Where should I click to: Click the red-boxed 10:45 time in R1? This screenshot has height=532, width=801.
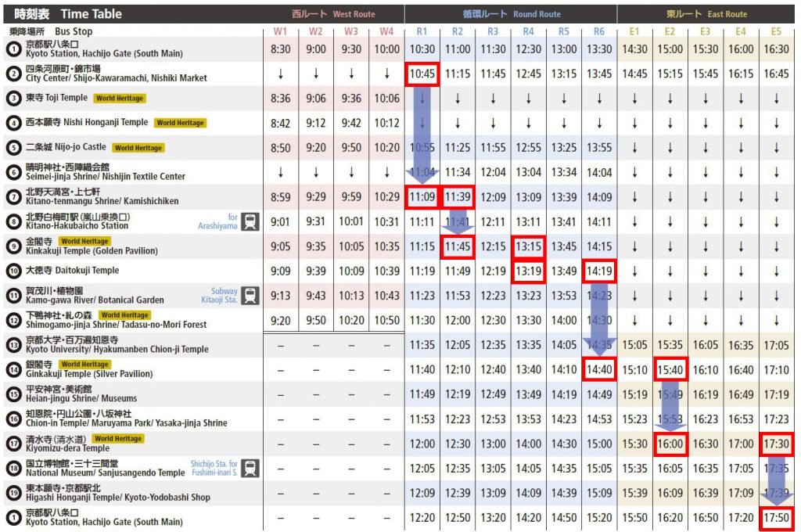point(422,74)
